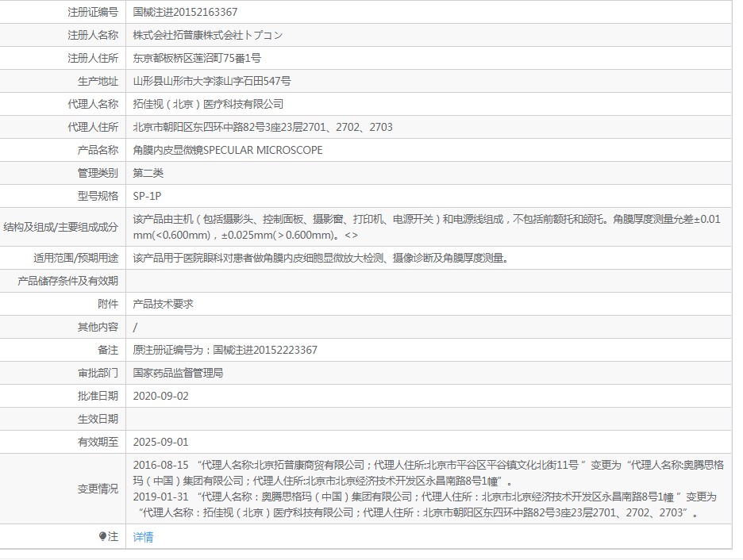The image size is (743, 560).
Task: Click the 结构及组成/主要组成成分 label
Action: [60, 227]
